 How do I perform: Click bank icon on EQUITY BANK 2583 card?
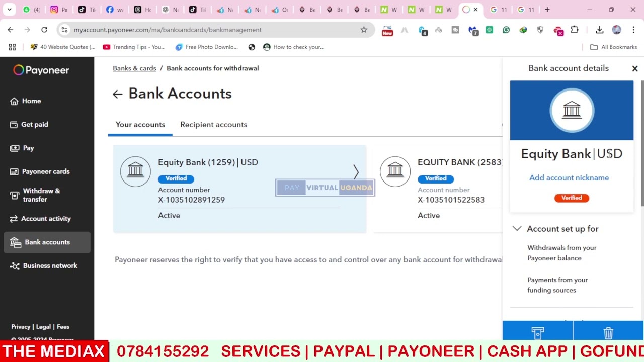click(x=395, y=171)
